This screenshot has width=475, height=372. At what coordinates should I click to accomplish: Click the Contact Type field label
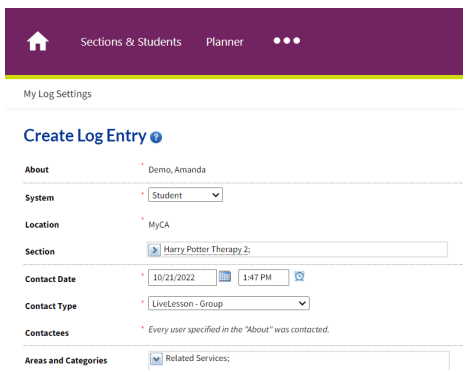point(51,306)
